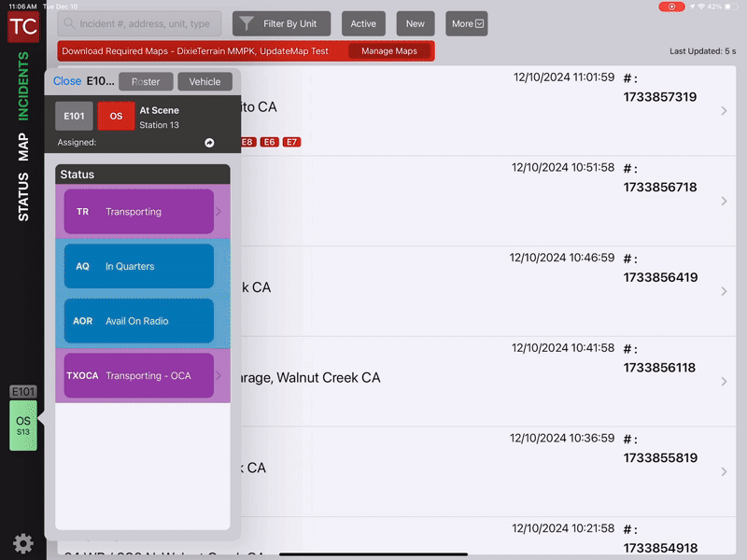Select the E6 unit chip
This screenshot has height=560, width=747.
pyautogui.click(x=269, y=142)
